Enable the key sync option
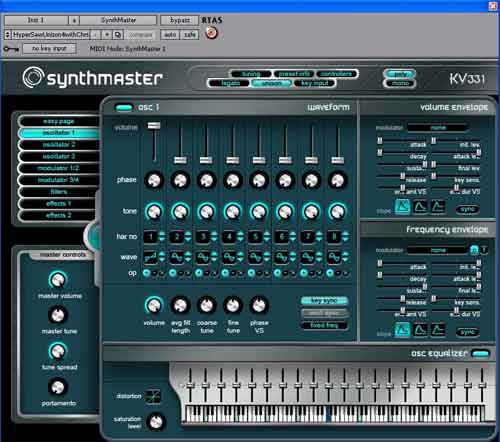This screenshot has width=500, height=442. [325, 301]
